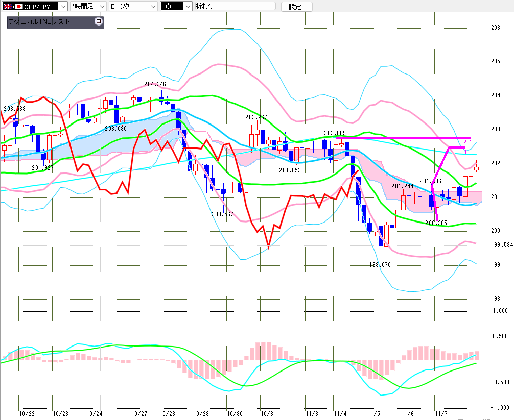Open the 設定... settings button

point(300,7)
